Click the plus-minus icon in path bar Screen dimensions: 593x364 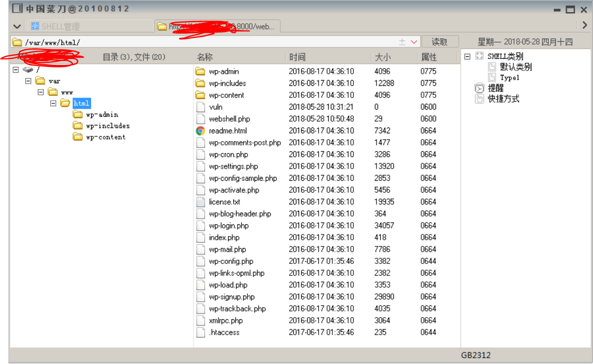point(402,42)
